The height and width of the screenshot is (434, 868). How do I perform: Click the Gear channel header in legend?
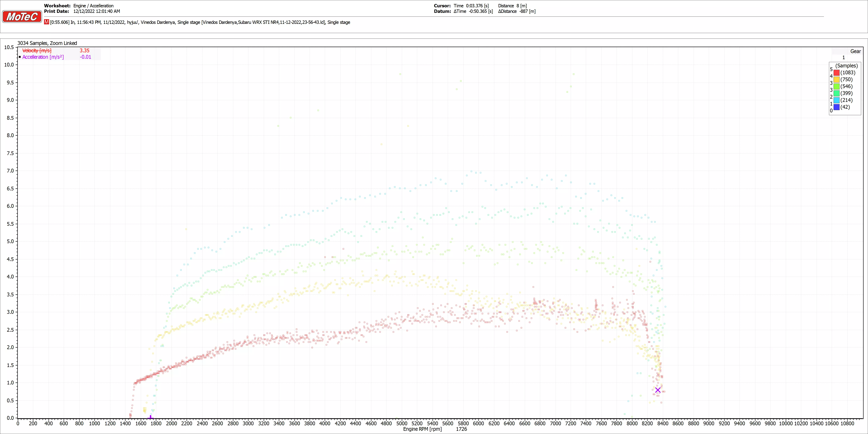click(x=855, y=51)
